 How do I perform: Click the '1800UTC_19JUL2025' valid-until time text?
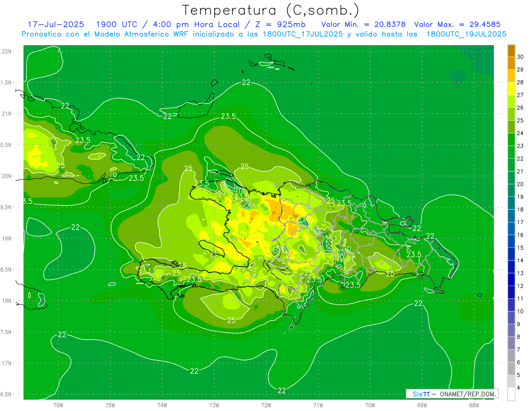[466, 34]
